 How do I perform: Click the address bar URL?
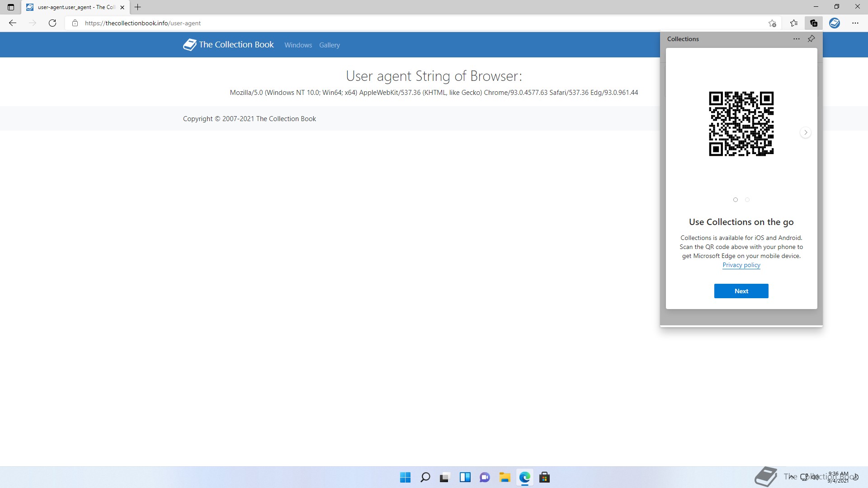(143, 23)
